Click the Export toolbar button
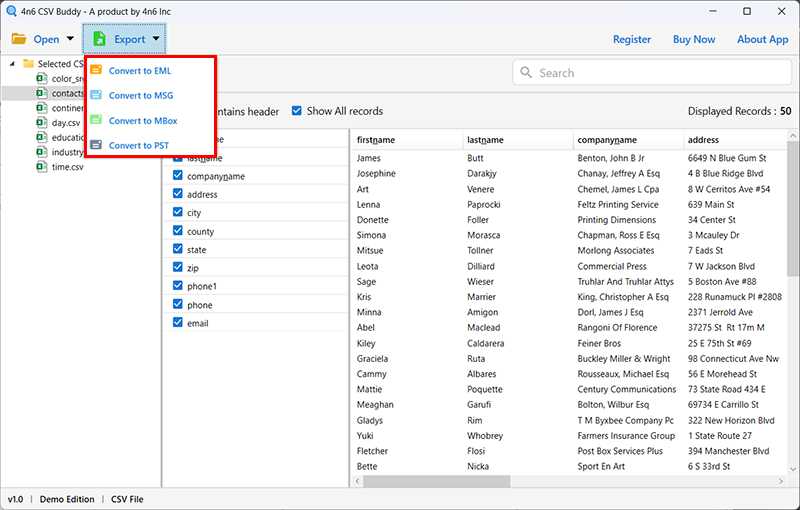800x510 pixels. point(124,39)
